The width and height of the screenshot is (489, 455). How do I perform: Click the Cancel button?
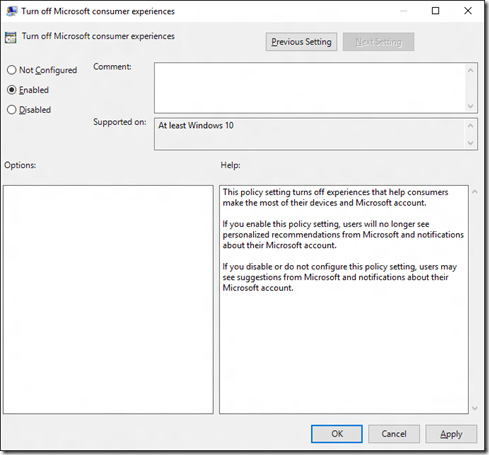(x=394, y=434)
